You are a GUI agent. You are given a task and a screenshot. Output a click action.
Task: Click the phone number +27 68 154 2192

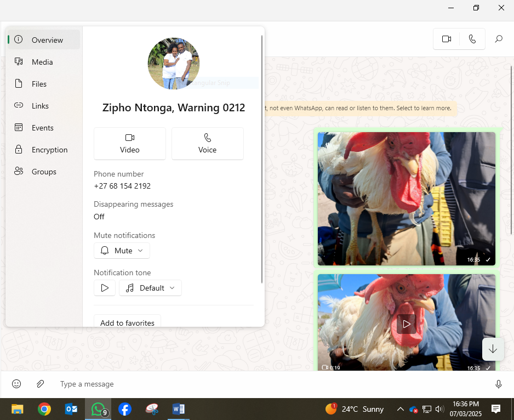tap(122, 186)
